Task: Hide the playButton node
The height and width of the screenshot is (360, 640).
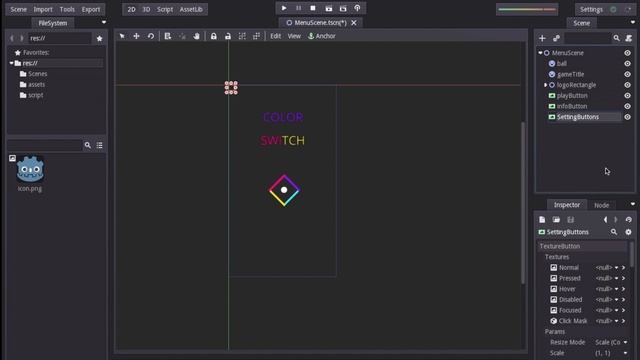Action: [627, 96]
